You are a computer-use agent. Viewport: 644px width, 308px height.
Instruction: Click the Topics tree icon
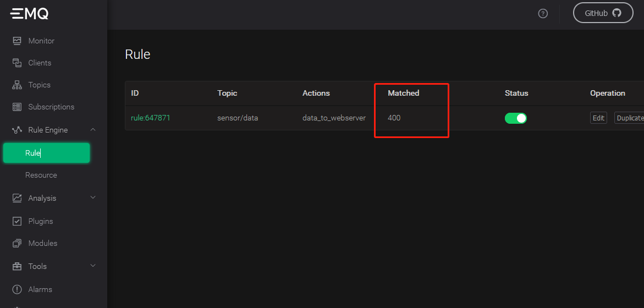(x=17, y=85)
